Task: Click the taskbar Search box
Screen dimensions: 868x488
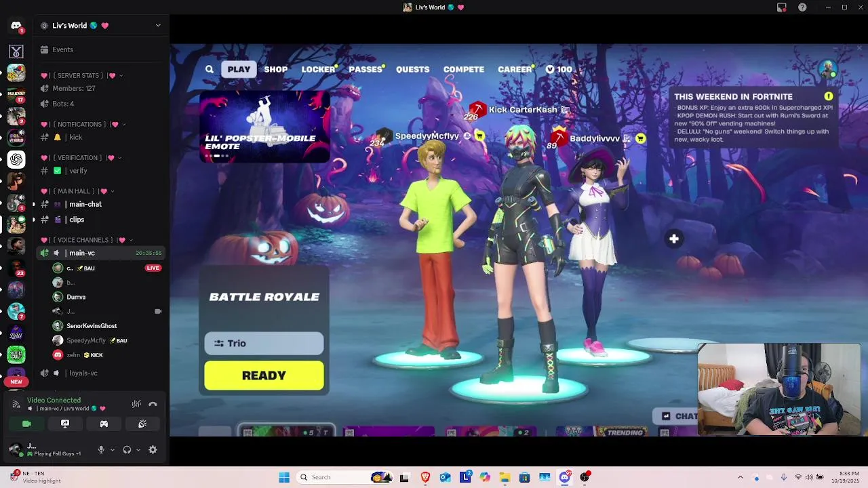Action: click(344, 477)
